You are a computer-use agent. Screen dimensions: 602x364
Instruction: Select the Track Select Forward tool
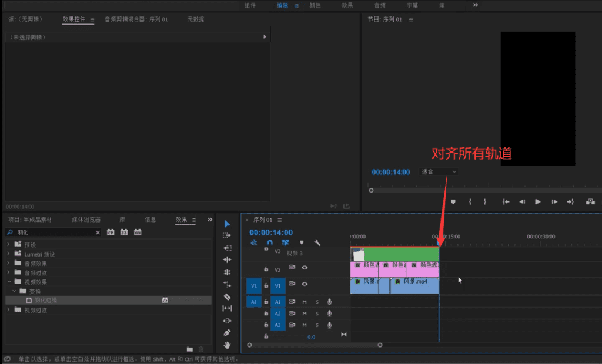pyautogui.click(x=227, y=235)
